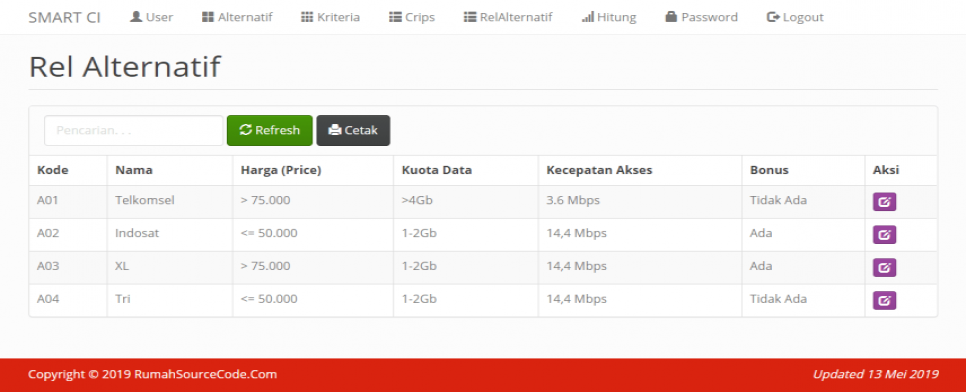Click the SMART CI brand link
Viewport: 966px width, 392px height.
(65, 17)
